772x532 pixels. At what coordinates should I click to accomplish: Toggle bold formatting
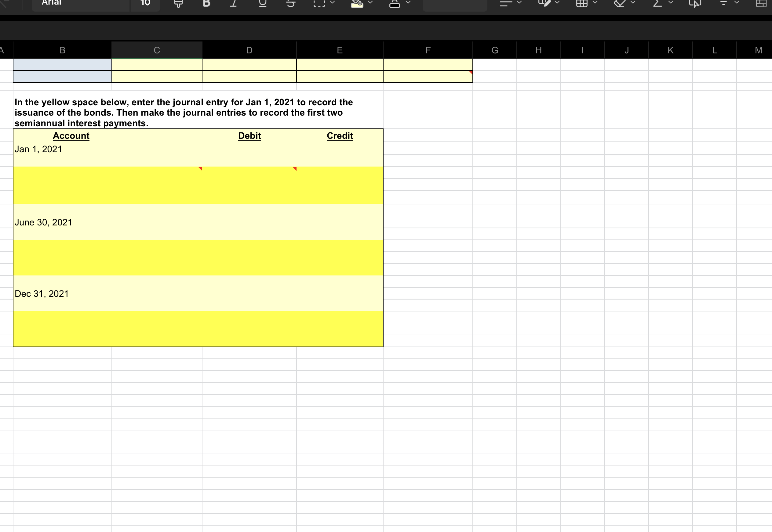206,3
